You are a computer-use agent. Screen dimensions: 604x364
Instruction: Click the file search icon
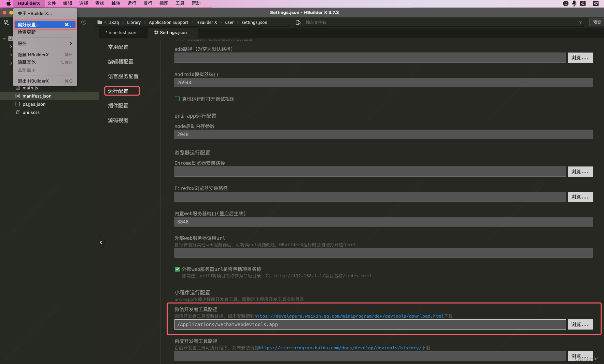(298, 23)
